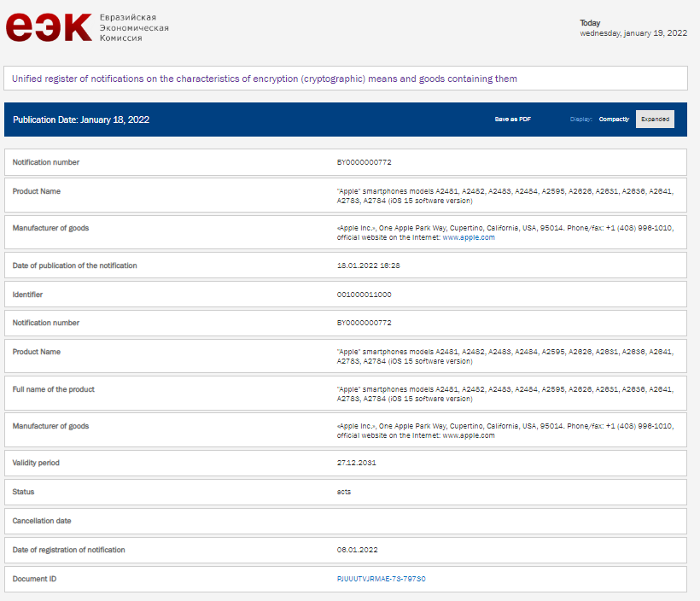This screenshot has height=601, width=700.
Task: Select the publication timestamp 18.01.2022 16:28
Action: pyautogui.click(x=368, y=265)
